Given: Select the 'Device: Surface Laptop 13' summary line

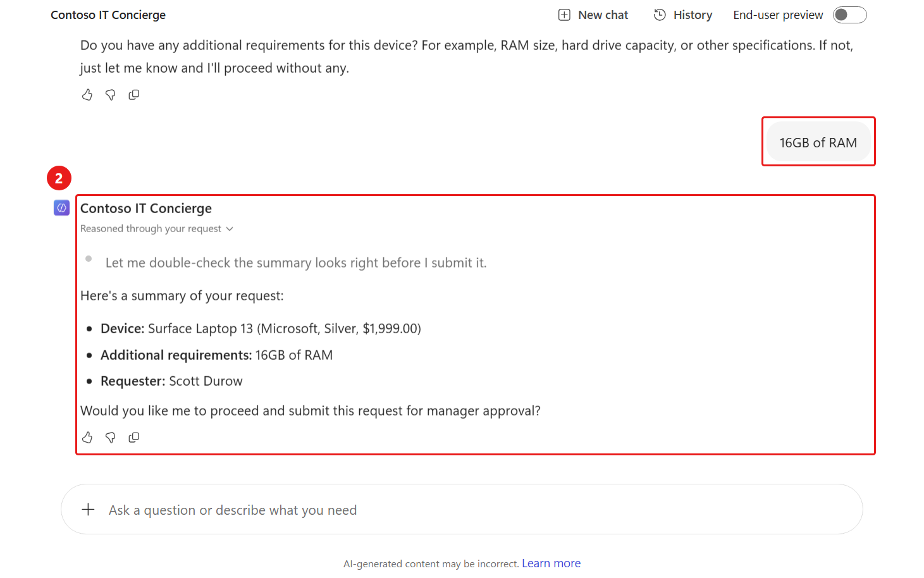Looking at the screenshot, I should pyautogui.click(x=261, y=329).
